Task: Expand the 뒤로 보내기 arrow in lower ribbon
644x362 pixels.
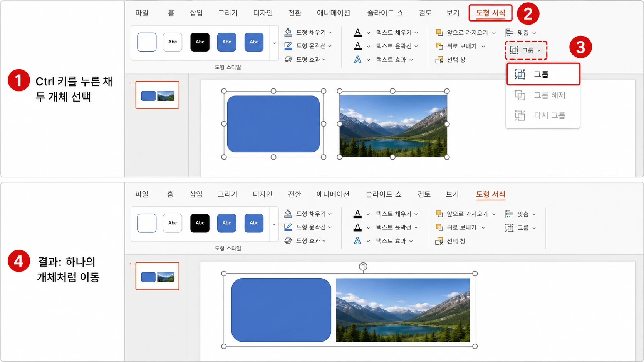Action: 483,227
